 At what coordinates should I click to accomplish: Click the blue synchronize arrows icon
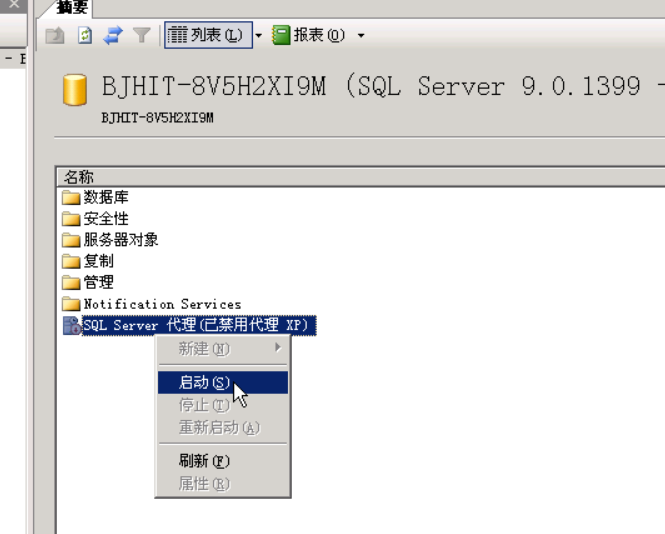point(113,35)
